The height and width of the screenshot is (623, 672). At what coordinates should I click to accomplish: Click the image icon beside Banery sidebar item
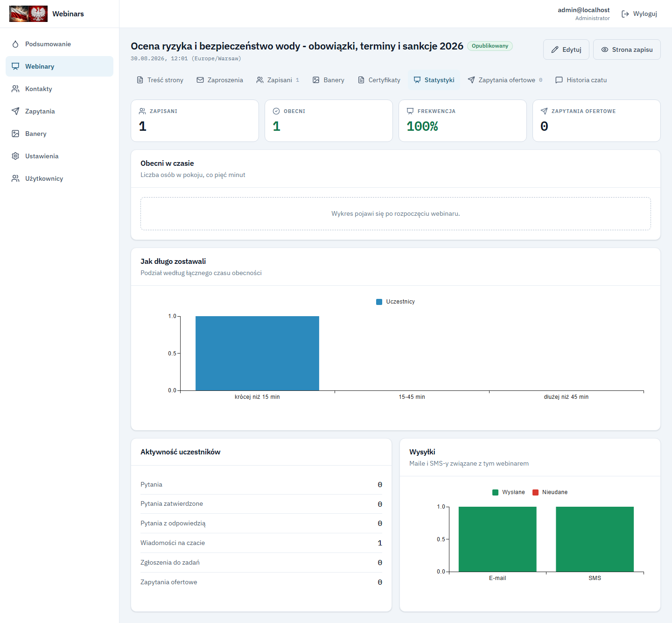(15, 134)
